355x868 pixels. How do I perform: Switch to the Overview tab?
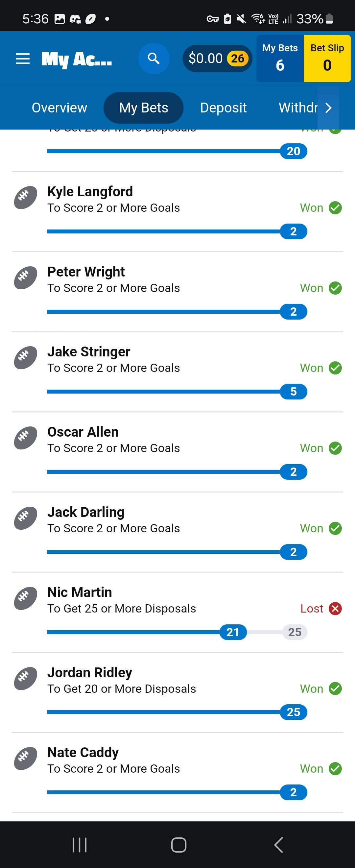(59, 108)
